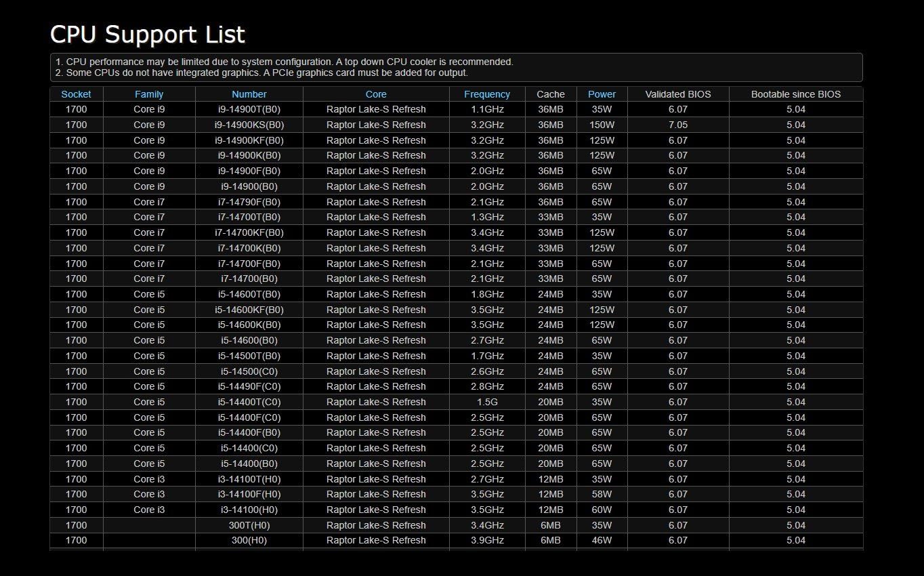Select the i5-14600K(B0) model number
The image size is (924, 576).
click(x=249, y=325)
